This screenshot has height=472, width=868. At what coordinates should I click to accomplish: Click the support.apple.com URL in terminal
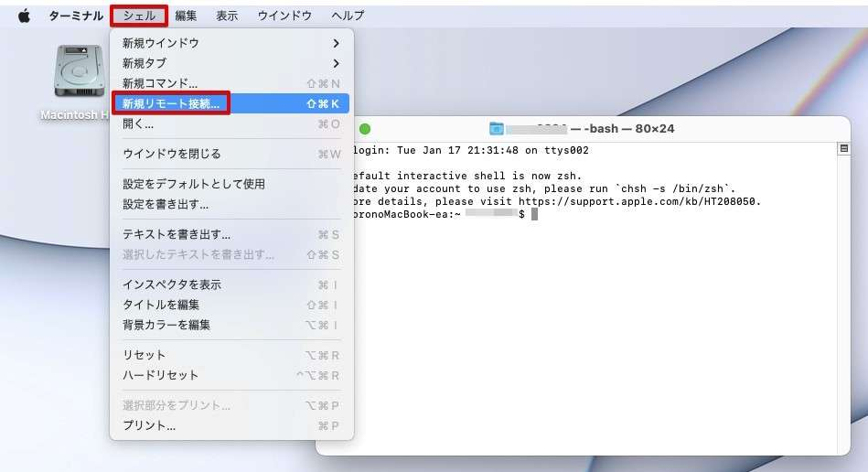coord(639,201)
